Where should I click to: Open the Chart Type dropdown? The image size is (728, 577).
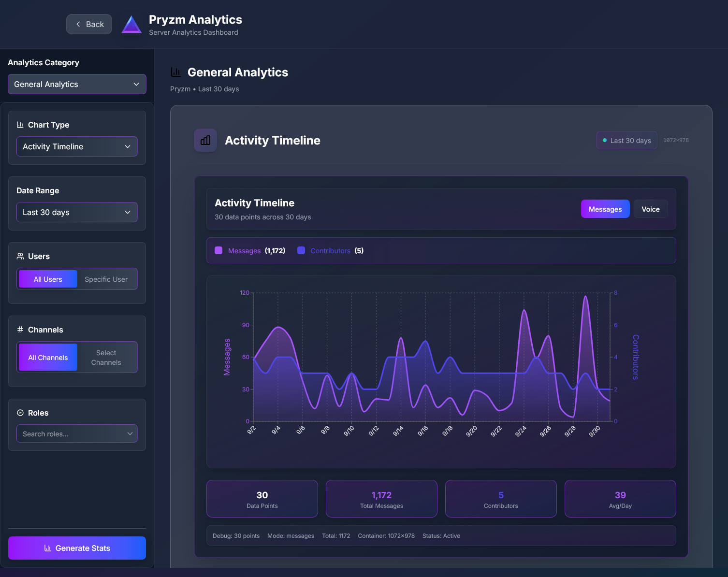coord(77,146)
